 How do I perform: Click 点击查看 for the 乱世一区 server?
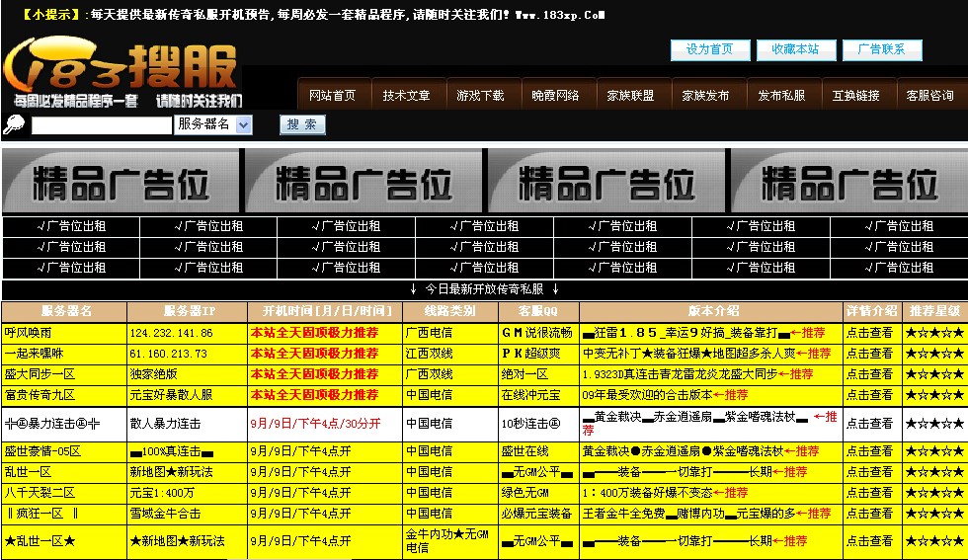(869, 472)
